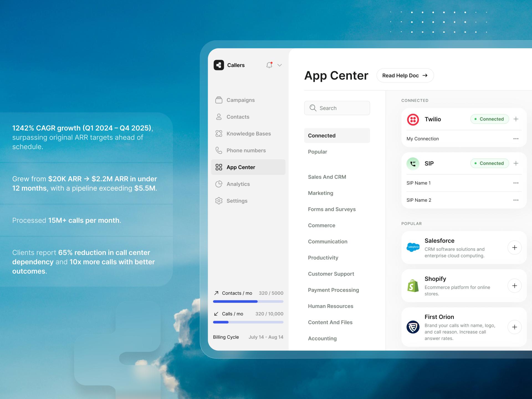Open the Analytics page

tap(238, 184)
